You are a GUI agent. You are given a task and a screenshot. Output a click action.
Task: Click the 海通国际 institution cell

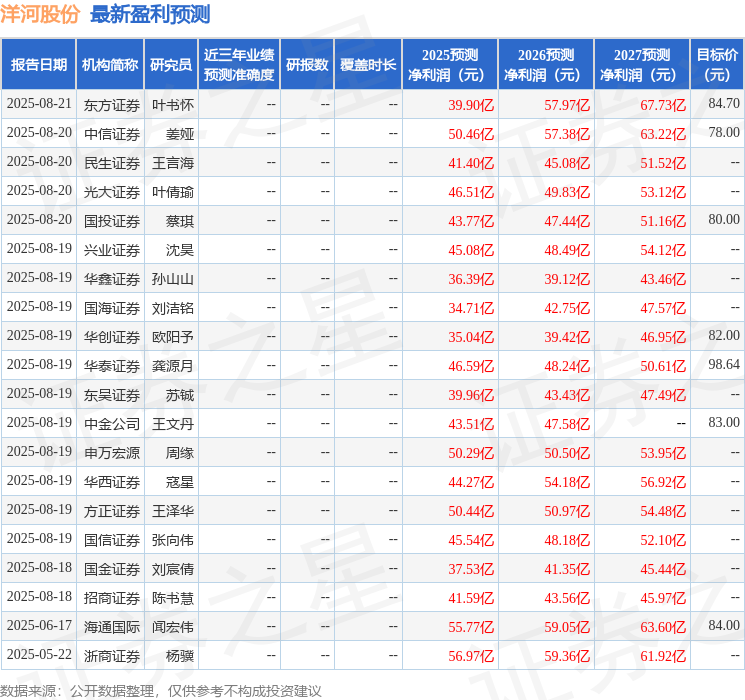coord(112,627)
